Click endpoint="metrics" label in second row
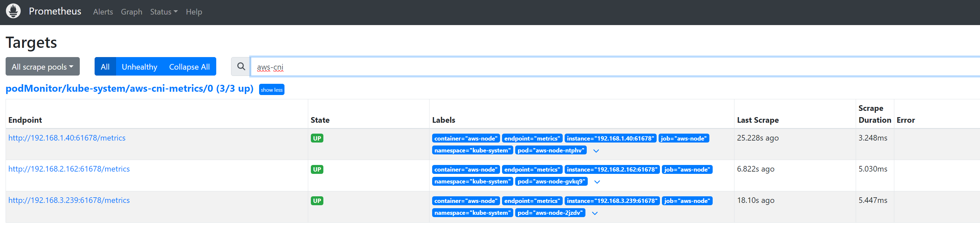Image resolution: width=980 pixels, height=226 pixels. [x=532, y=170]
